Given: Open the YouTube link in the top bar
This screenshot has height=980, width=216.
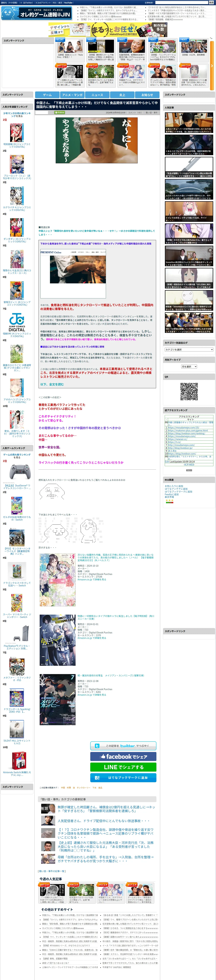Looking at the screenshot, I should tap(68, 3).
